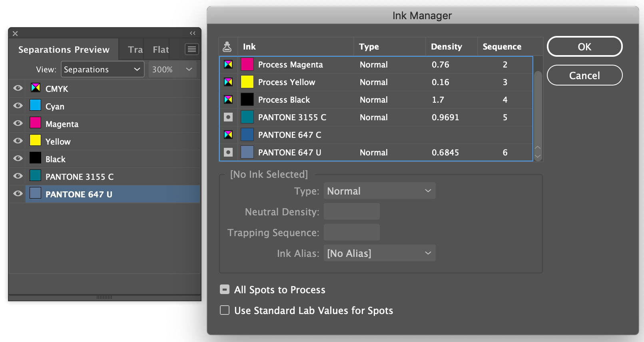Click the 0.9691 density value
This screenshot has height=342, width=644.
(x=445, y=117)
